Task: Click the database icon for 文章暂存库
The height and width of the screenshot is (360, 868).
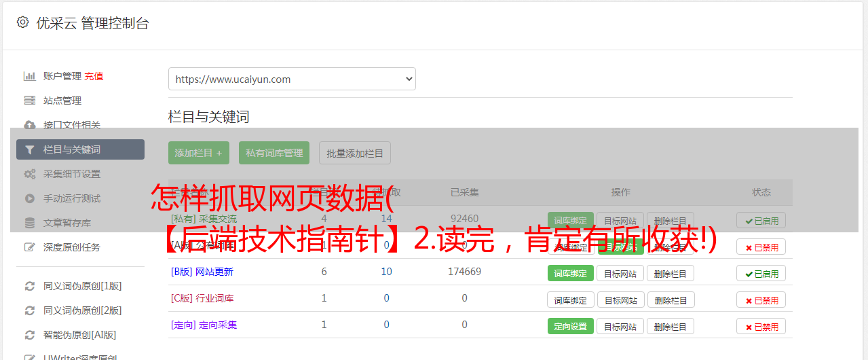Action: (x=29, y=223)
